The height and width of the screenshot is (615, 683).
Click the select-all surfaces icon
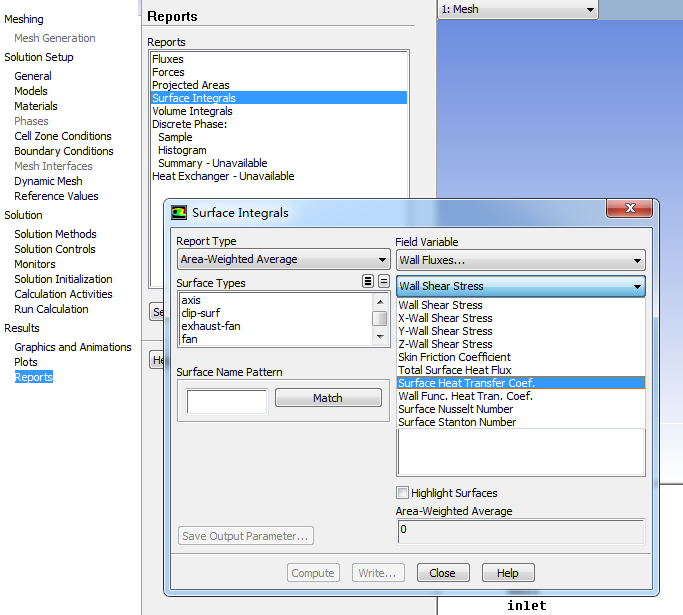[368, 281]
